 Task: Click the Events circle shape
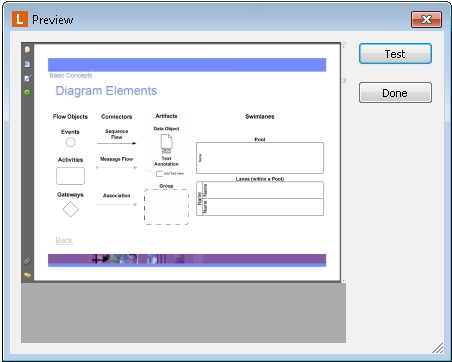point(70,142)
